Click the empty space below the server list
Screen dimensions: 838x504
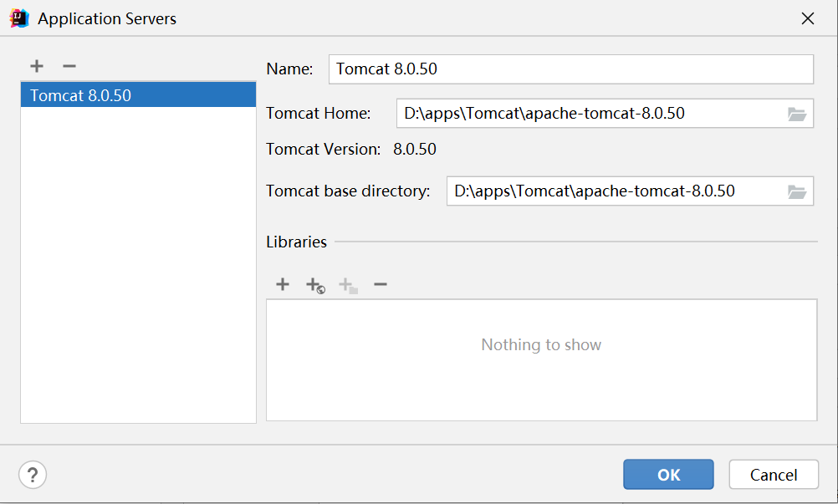click(138, 267)
